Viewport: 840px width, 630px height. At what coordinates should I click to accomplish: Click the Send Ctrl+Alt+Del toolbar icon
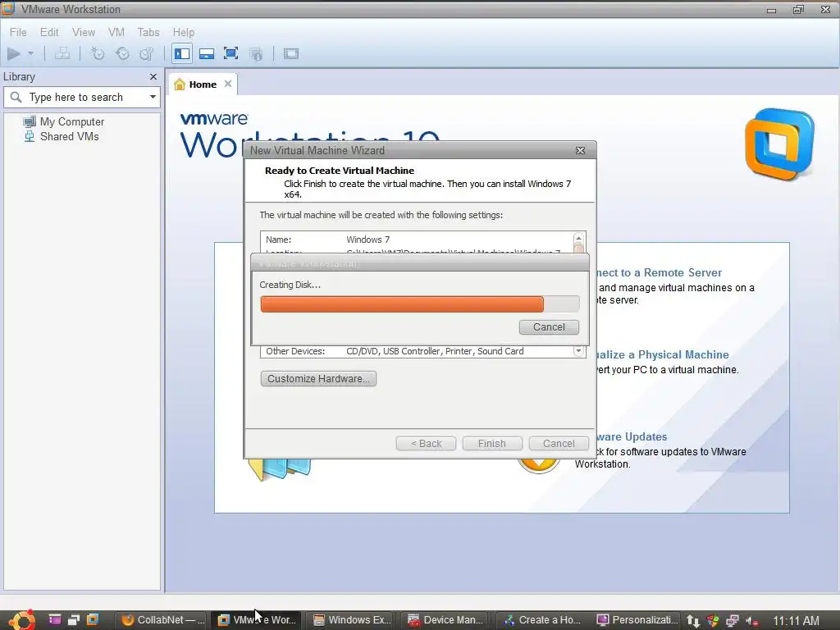pos(62,53)
